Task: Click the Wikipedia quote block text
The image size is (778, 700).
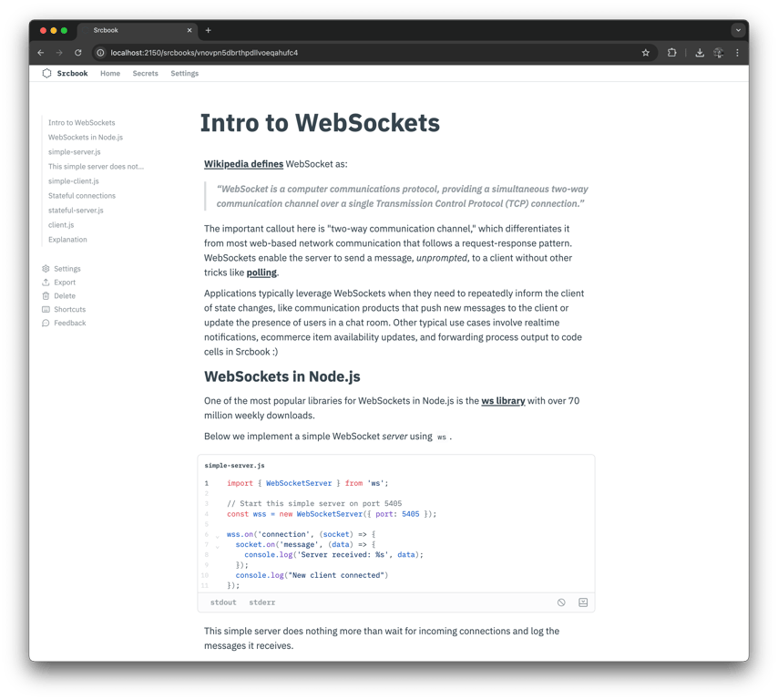Action: 402,196
